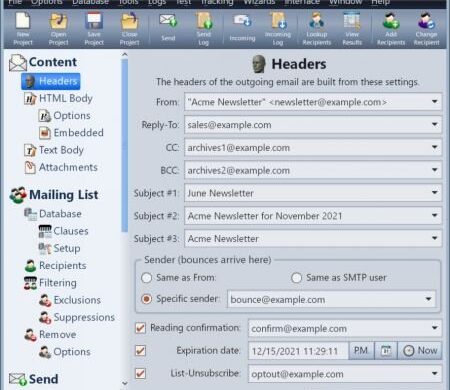Expand the Reading confirmation dropdown
Viewport: 450px width, 390px height.
434,328
